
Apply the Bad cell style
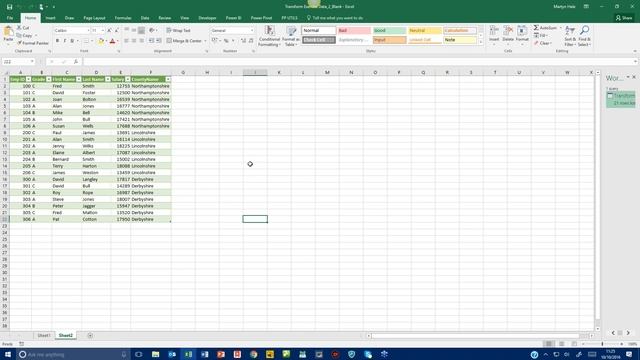tap(354, 31)
